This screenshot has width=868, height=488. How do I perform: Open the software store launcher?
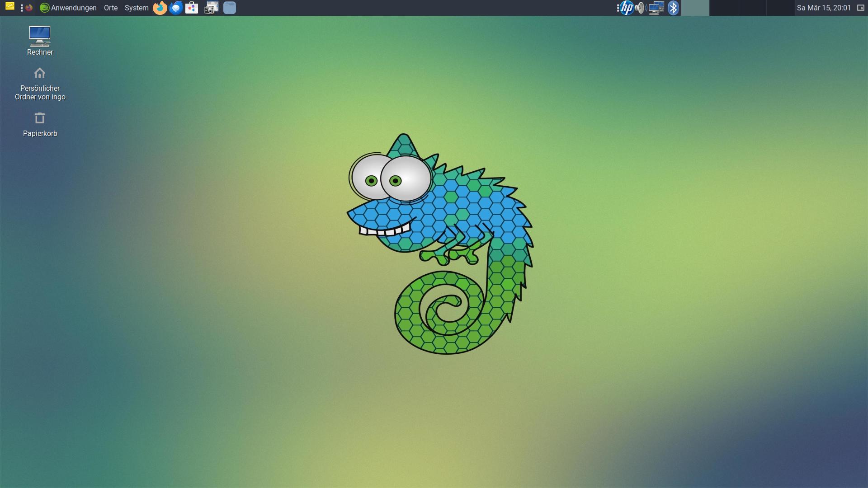[x=192, y=8]
